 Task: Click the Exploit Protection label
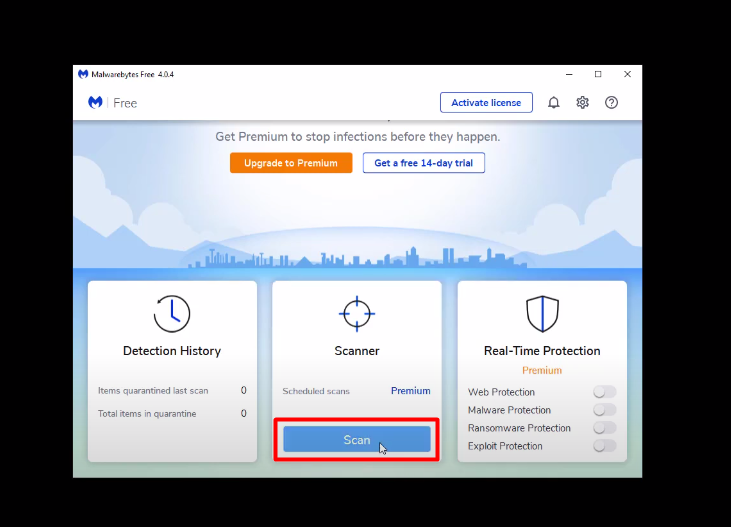tap(505, 446)
